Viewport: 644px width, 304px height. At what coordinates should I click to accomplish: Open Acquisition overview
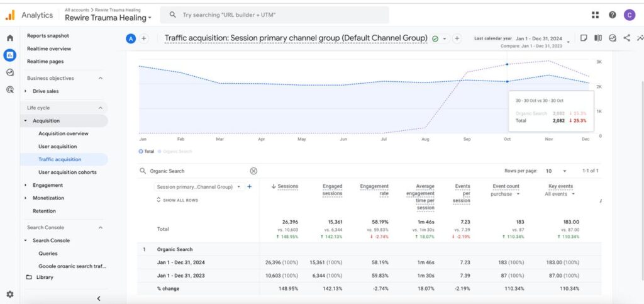coord(64,133)
